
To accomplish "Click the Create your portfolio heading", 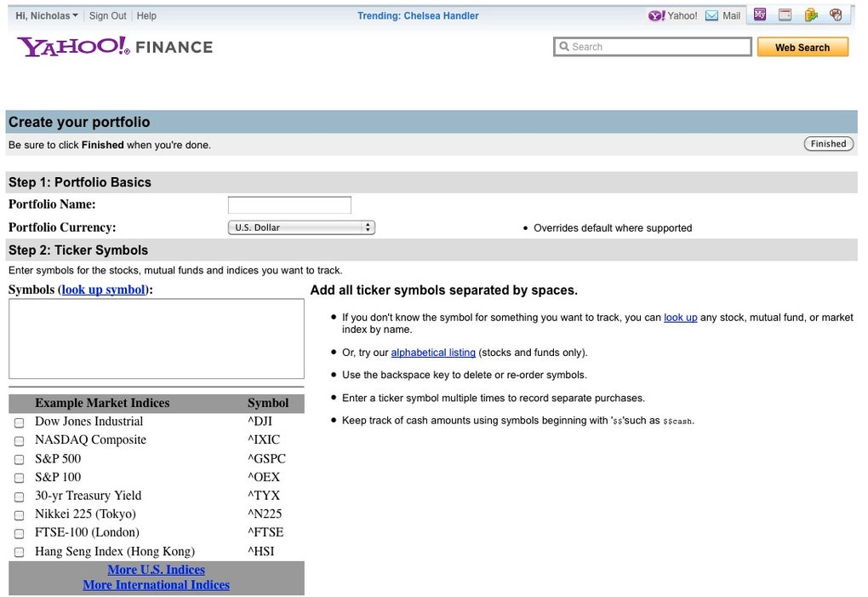I will (x=79, y=122).
